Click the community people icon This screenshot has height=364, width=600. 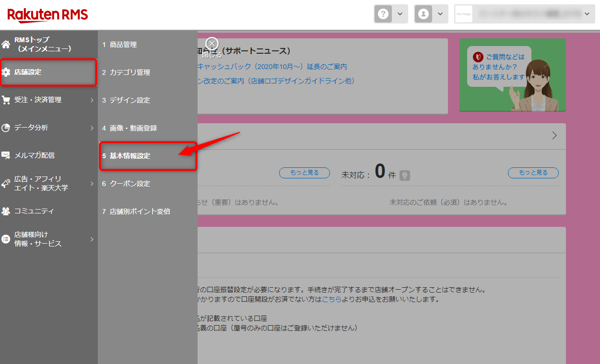point(6,211)
